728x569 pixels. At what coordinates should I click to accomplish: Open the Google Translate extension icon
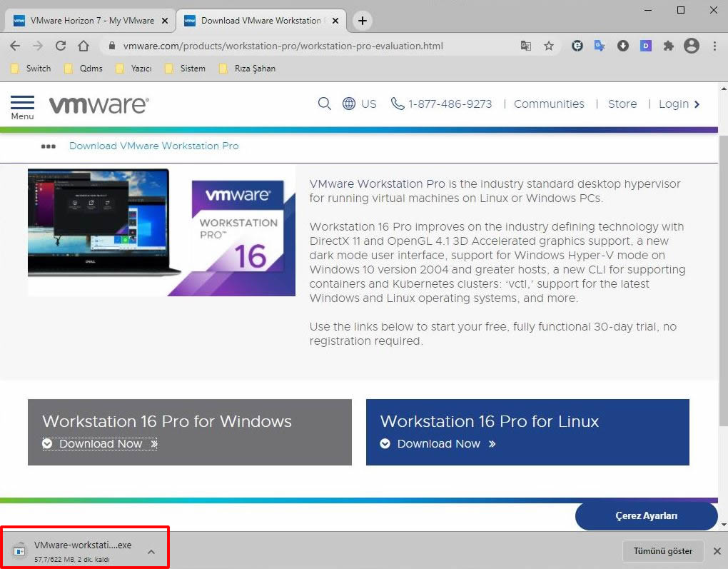[600, 46]
